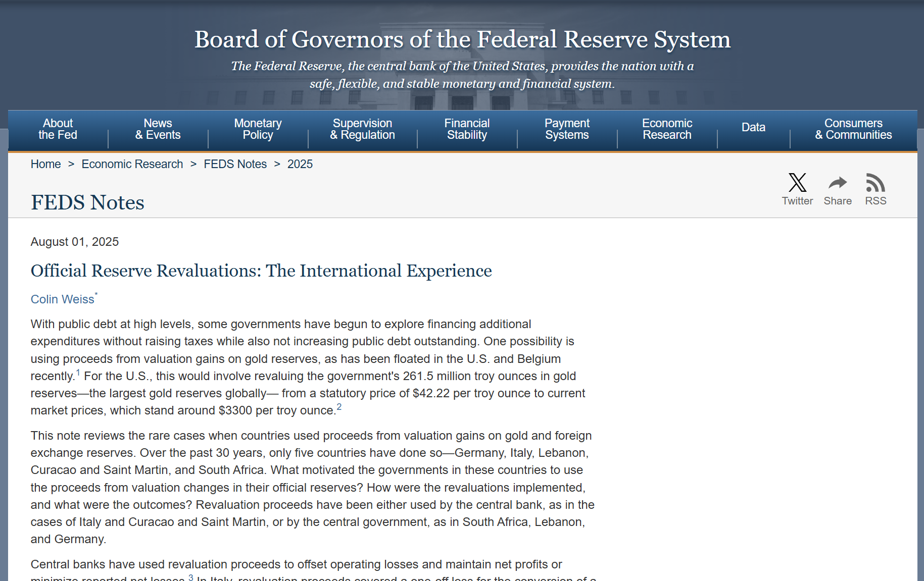Click the 2025 breadcrumb link
Image resolution: width=924 pixels, height=581 pixels.
(300, 164)
